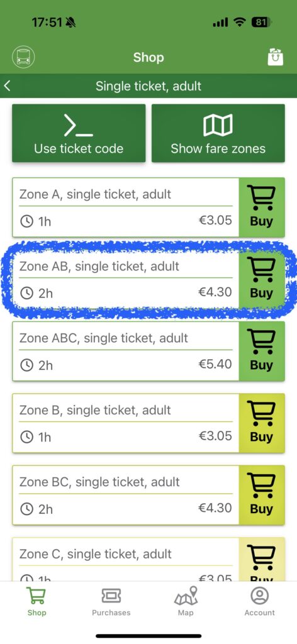This screenshot has height=644, width=297.
Task: Select Zone A ticket title text
Action: coord(95,194)
